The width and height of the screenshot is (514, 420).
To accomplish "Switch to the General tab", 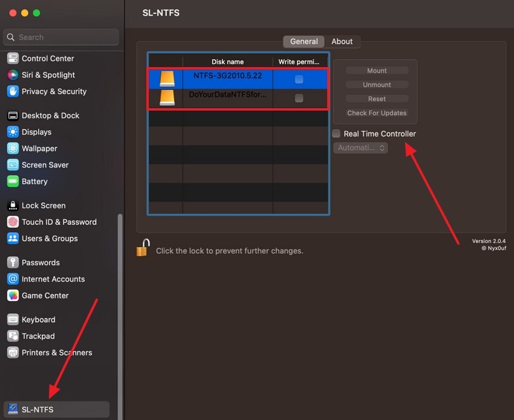I will pyautogui.click(x=304, y=42).
